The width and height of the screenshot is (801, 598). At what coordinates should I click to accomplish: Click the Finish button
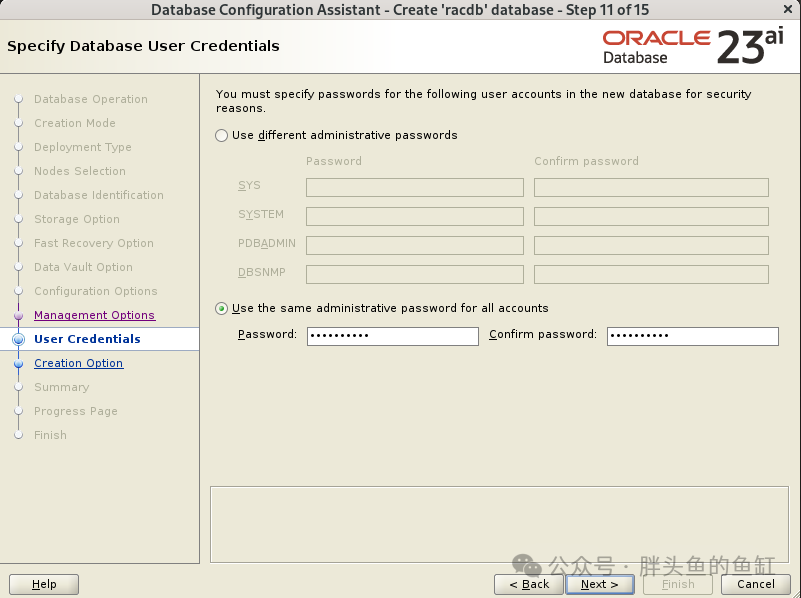coord(678,584)
